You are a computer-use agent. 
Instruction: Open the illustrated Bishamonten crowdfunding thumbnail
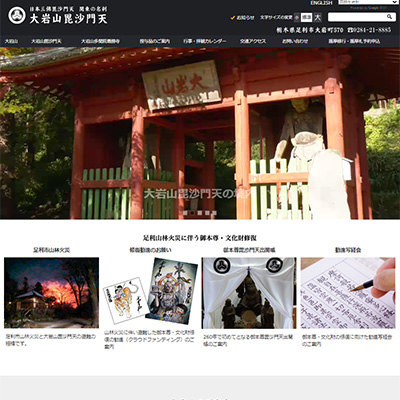[150, 293]
